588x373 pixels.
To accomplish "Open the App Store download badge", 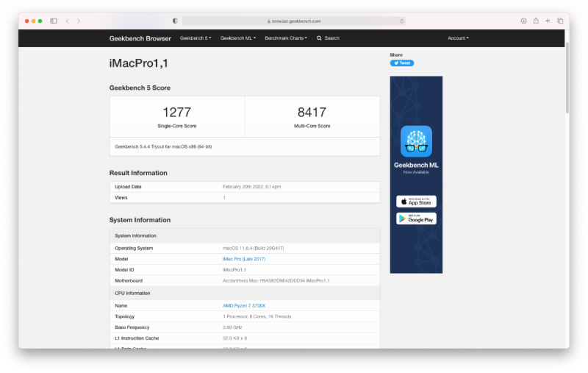I will [416, 202].
